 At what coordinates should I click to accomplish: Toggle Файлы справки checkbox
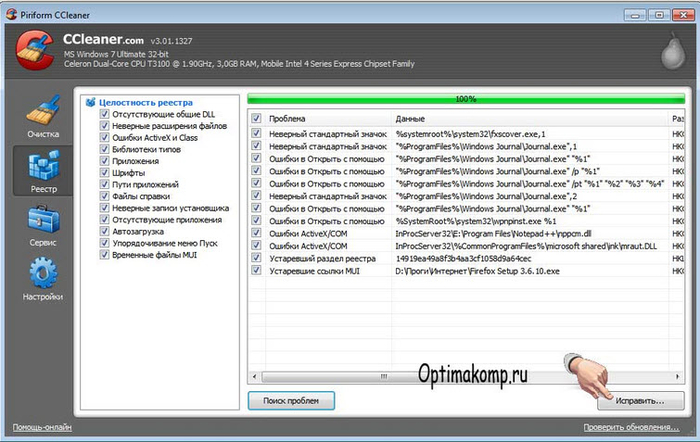point(104,196)
